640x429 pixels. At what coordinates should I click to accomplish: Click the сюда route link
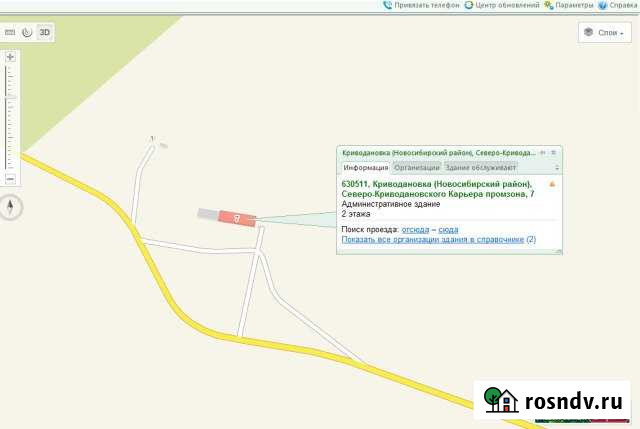pyautogui.click(x=448, y=230)
